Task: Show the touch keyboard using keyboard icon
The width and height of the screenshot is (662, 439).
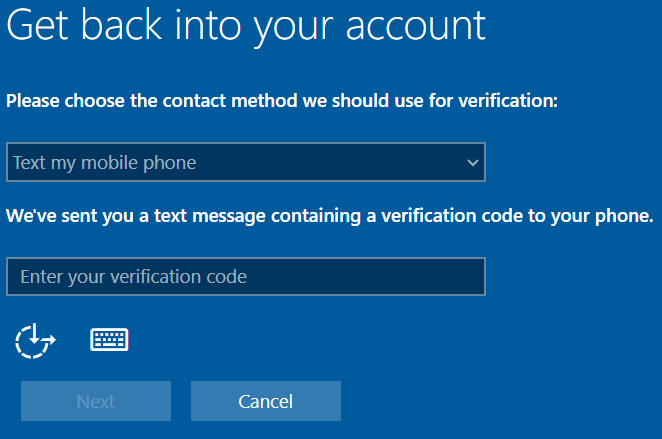Action: (109, 340)
